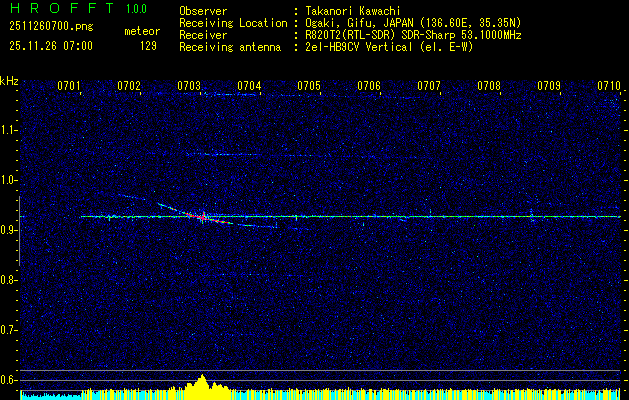Viewport: 629px width, 400px height.
Task: Click the kHz axis unit label
Action: (x=9, y=81)
